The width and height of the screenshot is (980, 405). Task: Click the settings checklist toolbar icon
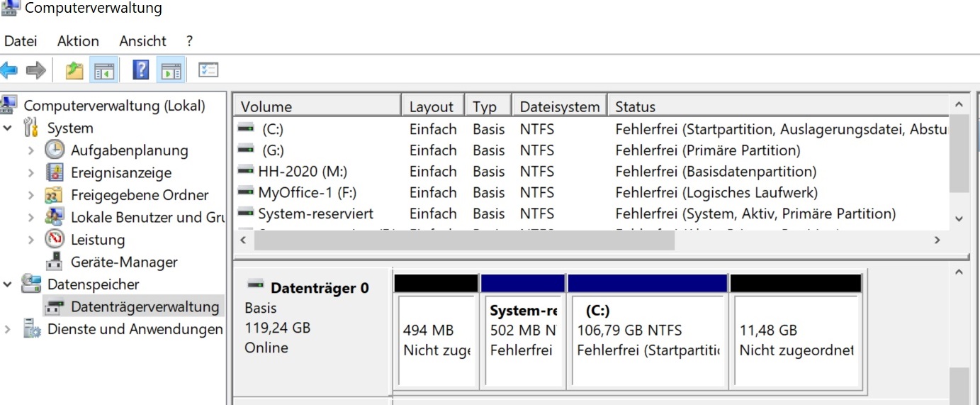click(208, 70)
